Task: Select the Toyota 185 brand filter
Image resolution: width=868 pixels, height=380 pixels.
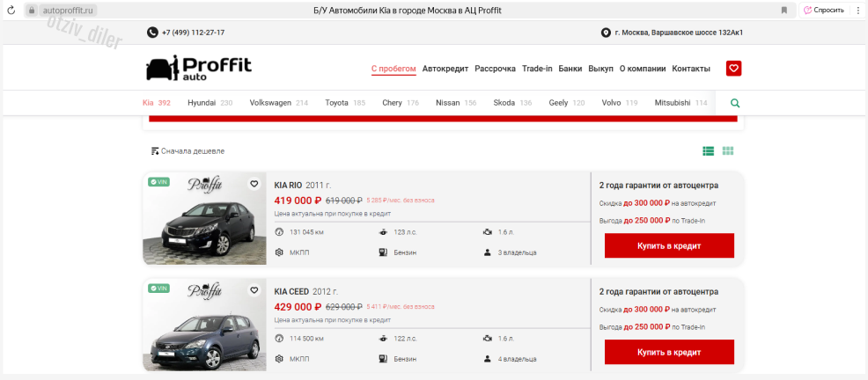Action: click(345, 103)
